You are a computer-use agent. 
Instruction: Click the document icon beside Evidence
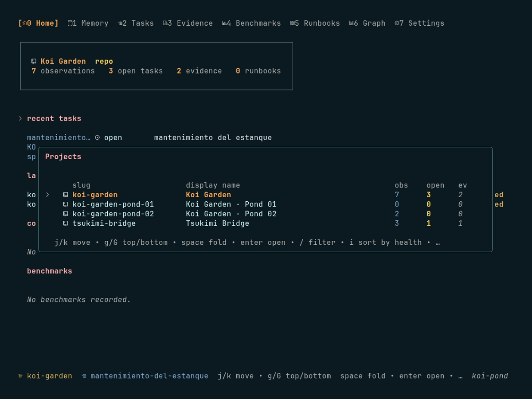pos(165,23)
